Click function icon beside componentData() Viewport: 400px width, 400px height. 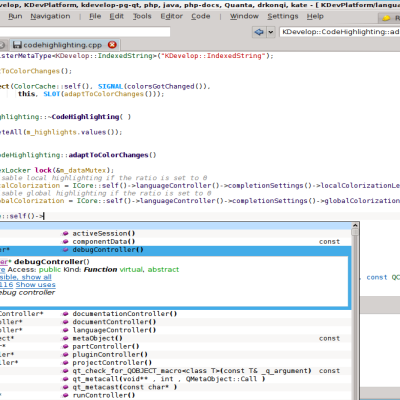pyautogui.click(x=65, y=242)
